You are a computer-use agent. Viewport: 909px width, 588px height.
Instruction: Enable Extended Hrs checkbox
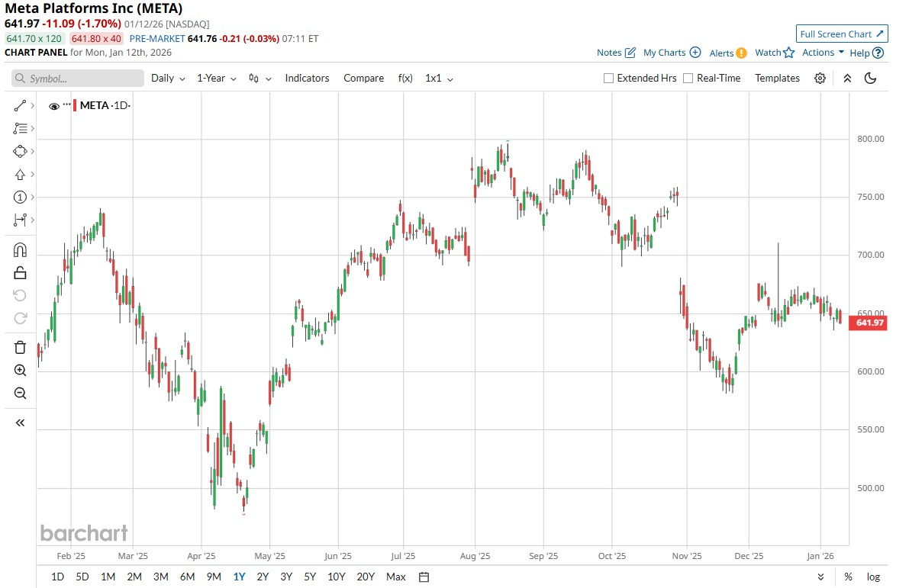point(609,79)
